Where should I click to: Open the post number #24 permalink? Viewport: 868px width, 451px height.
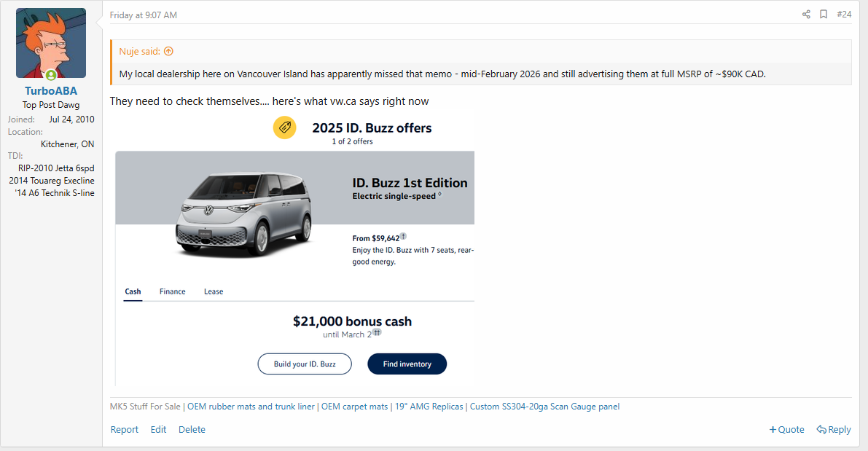point(844,15)
